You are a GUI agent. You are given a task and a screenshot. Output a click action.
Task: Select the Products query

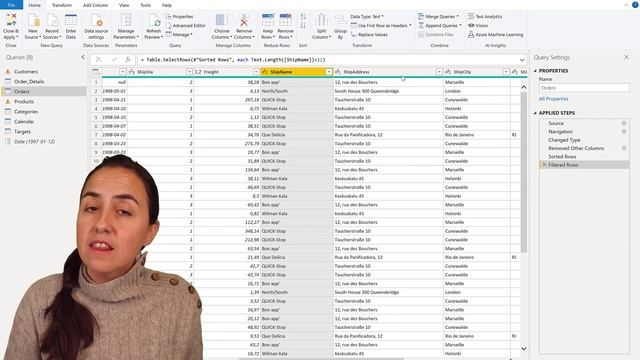coord(24,102)
